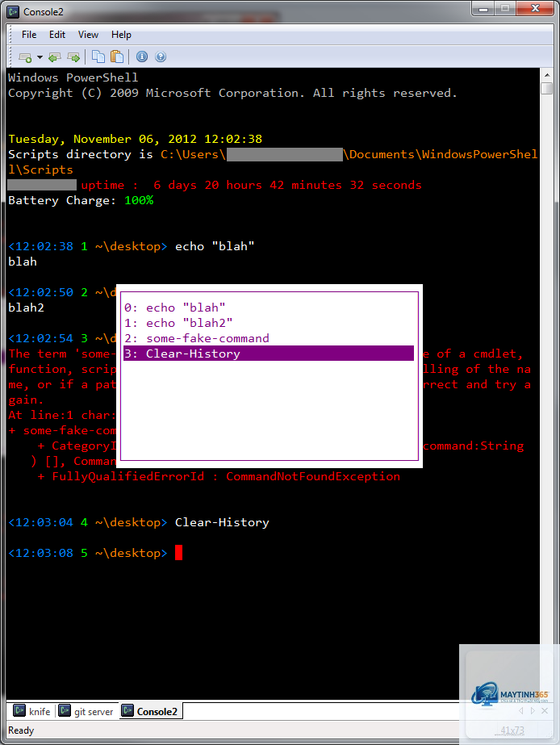Switch to previous tab via green arrow icon
The width and height of the screenshot is (560, 745).
(x=55, y=57)
